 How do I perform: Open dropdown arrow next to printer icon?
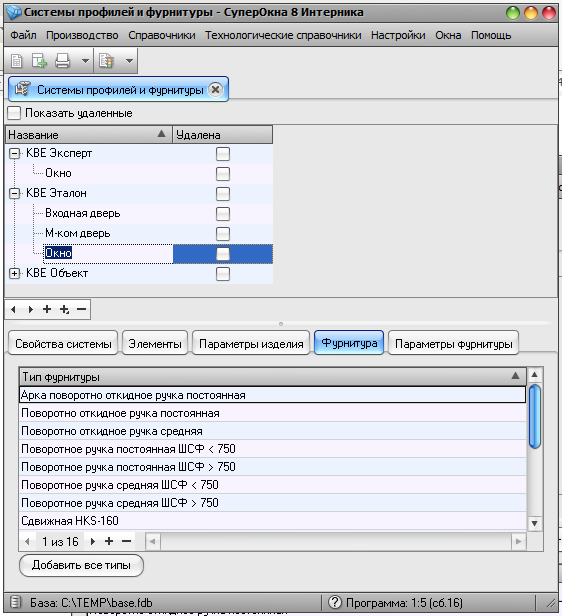[x=85, y=61]
